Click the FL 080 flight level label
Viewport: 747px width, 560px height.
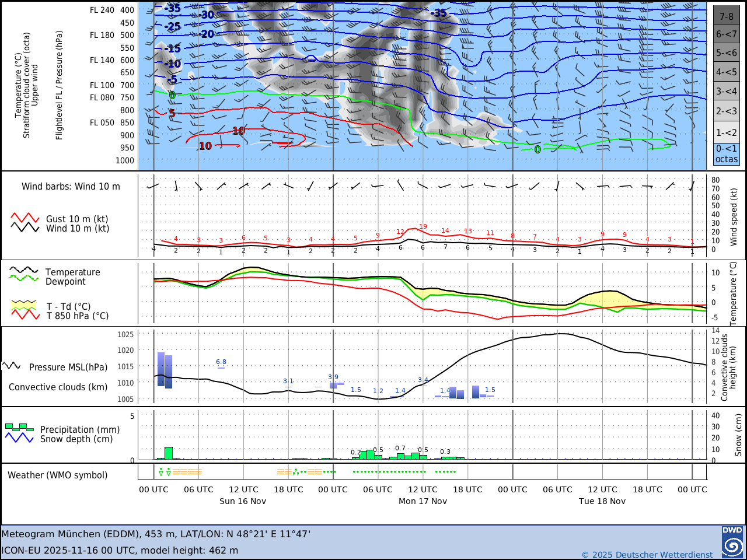coord(102,97)
